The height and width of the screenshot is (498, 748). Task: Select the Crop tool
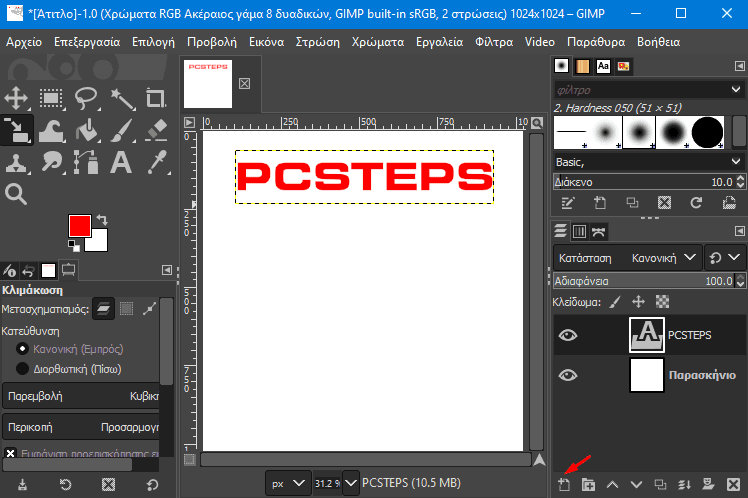pyautogui.click(x=156, y=98)
